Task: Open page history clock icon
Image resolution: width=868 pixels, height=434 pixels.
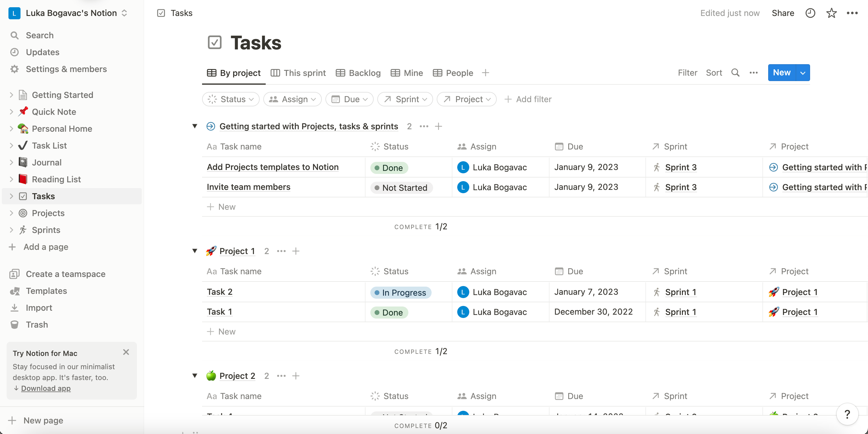Action: 810,13
